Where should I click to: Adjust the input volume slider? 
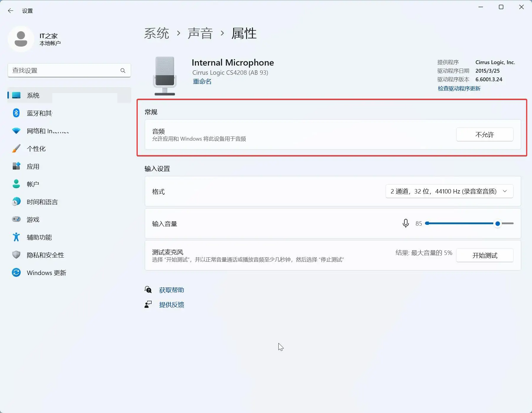[x=497, y=224]
